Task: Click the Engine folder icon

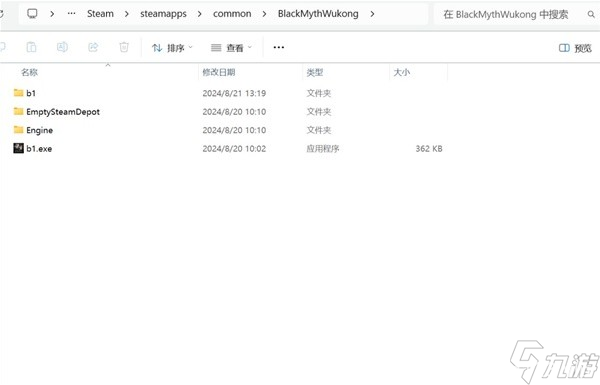Action: [18, 129]
